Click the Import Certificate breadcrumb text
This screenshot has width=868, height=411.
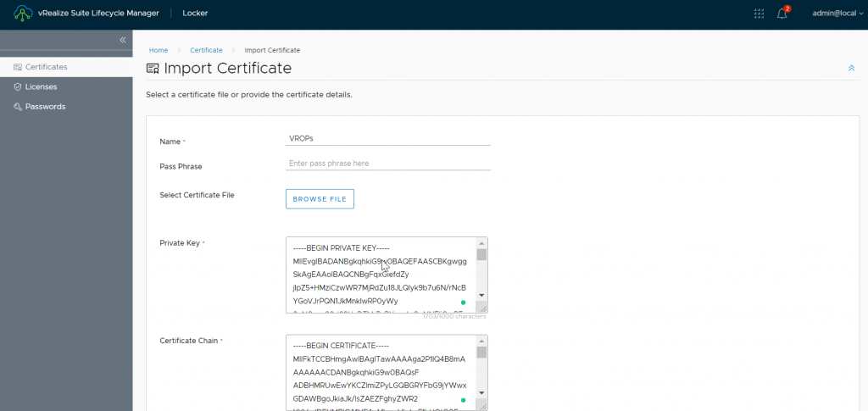point(272,50)
